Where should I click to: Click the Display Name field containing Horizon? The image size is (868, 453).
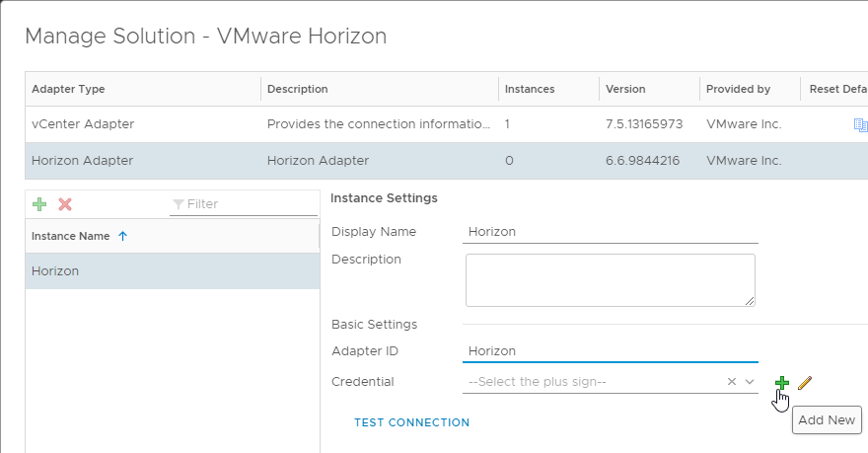[610, 232]
